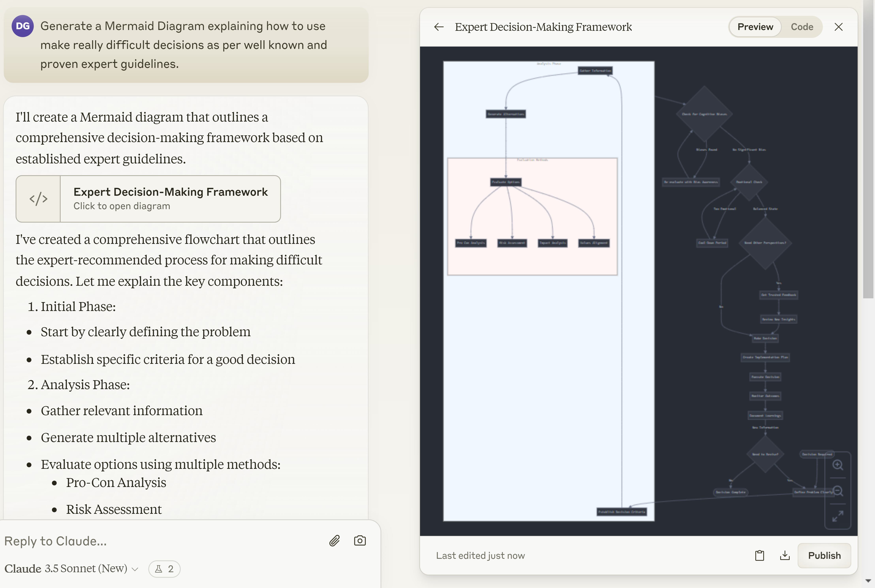This screenshot has height=588, width=875.
Task: Click the page vertical scrollbar
Action: coord(868,150)
